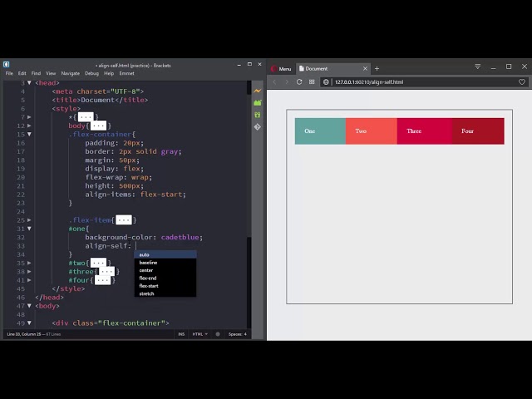This screenshot has width=532, height=399.
Task: Click the globe site info icon
Action: (326, 81)
